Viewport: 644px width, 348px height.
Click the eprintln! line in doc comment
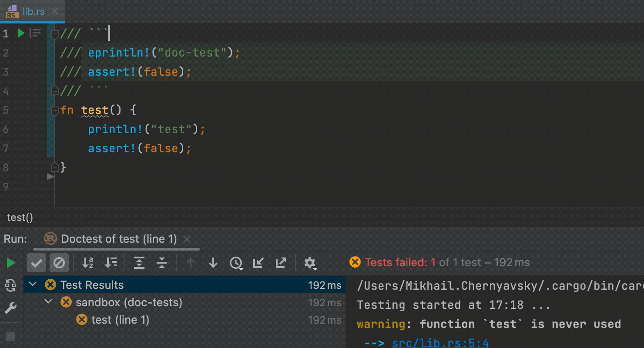pos(164,53)
